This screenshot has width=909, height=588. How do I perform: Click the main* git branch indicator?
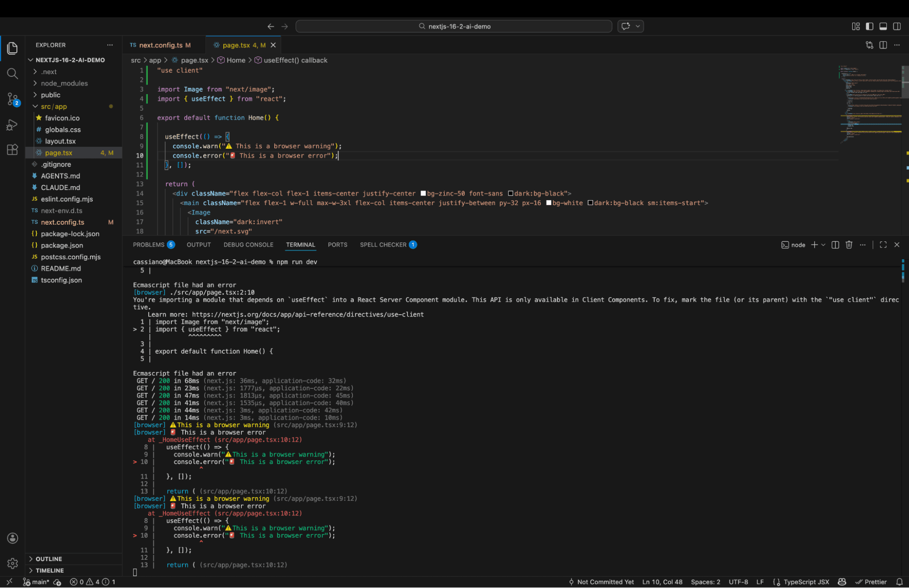pos(36,582)
